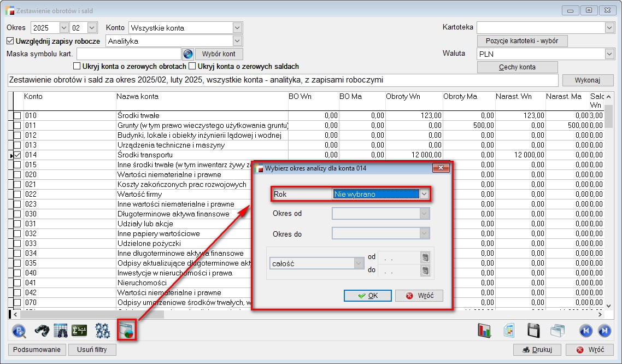Jump to last record with blue arrow

point(604,331)
